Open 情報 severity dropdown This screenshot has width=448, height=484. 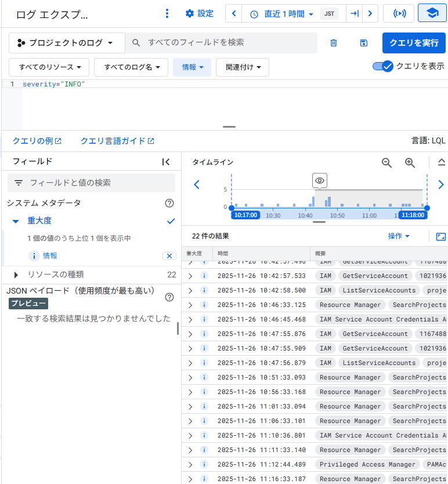[x=192, y=67]
